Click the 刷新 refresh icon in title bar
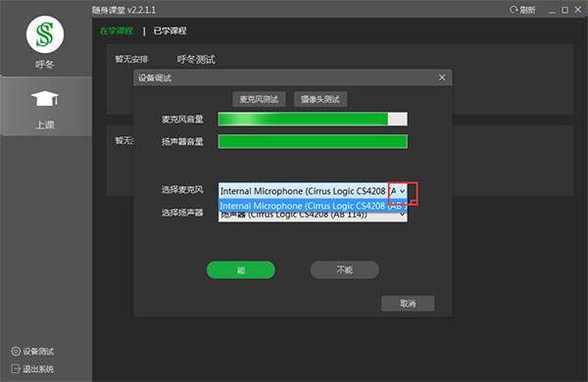 514,10
